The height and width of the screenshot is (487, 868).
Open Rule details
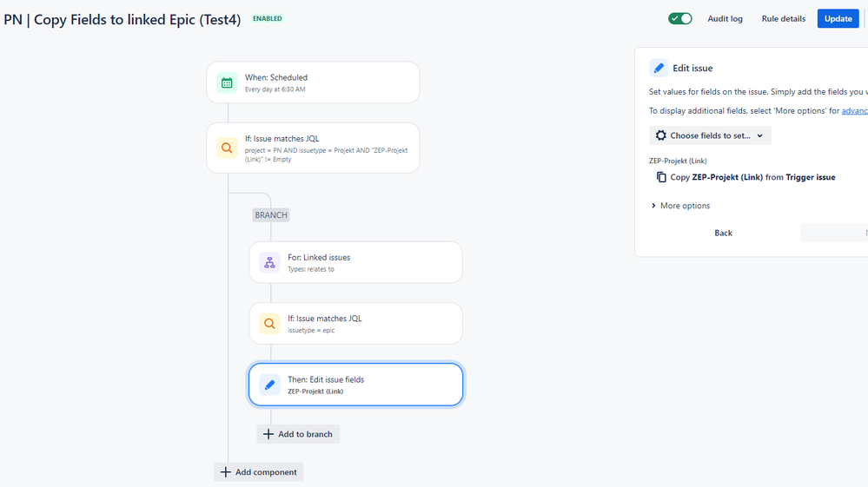(x=784, y=19)
